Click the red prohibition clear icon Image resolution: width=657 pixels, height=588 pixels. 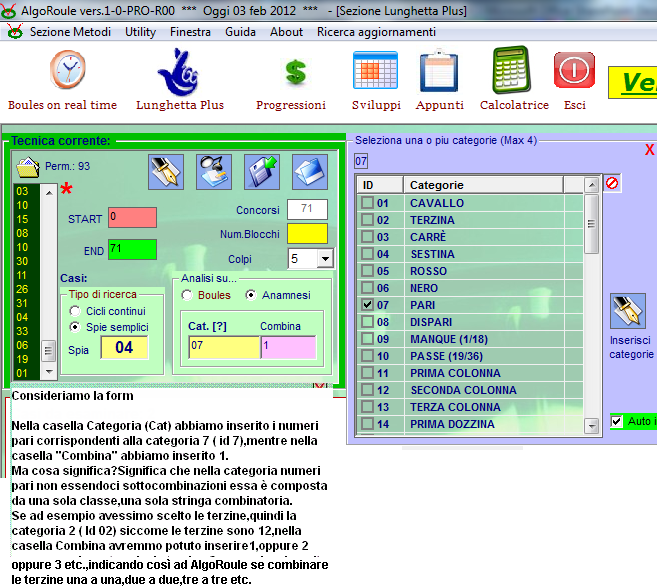coord(612,183)
